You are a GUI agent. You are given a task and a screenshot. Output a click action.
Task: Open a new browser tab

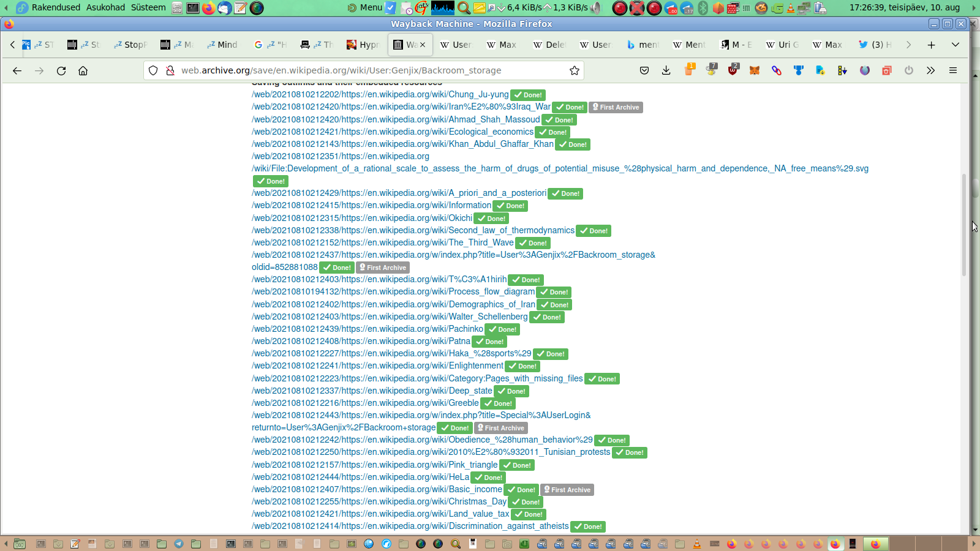(931, 45)
